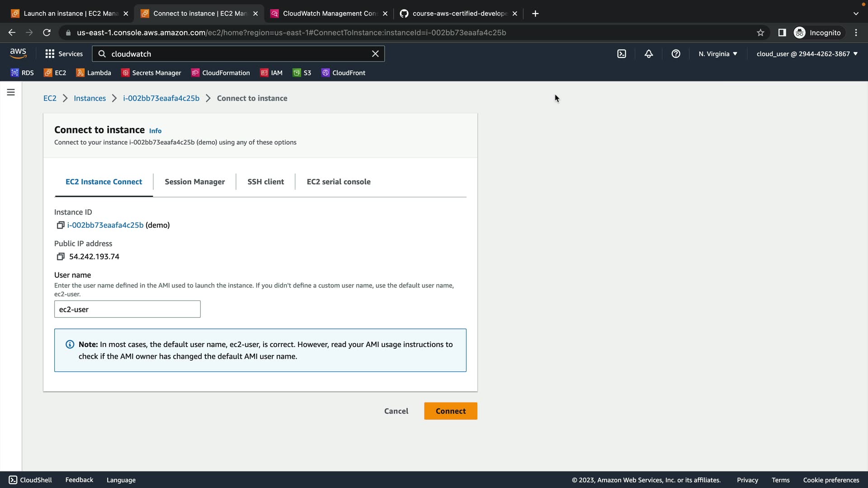Expand the cloud_user account dropdown
868x488 pixels.
click(807, 54)
